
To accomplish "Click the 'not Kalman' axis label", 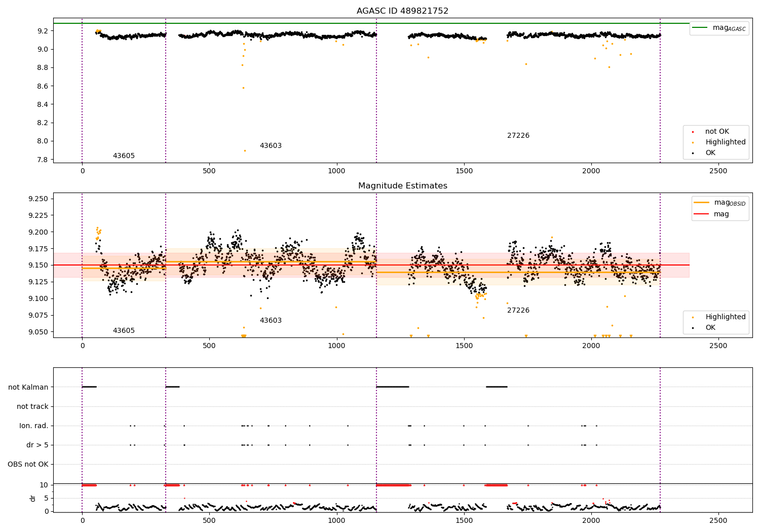I will 28,388.
